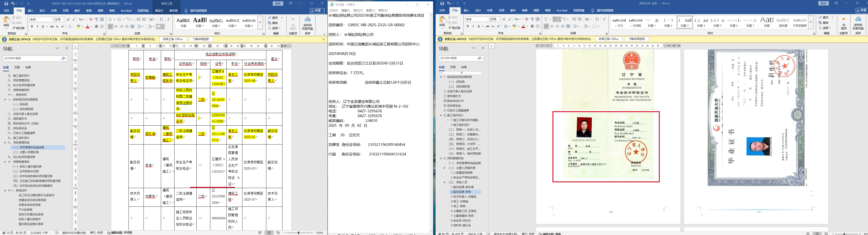Viewport: 868px width, 235px height.
Task: Decrease indent in the left Word ribbon
Action: click(x=138, y=20)
